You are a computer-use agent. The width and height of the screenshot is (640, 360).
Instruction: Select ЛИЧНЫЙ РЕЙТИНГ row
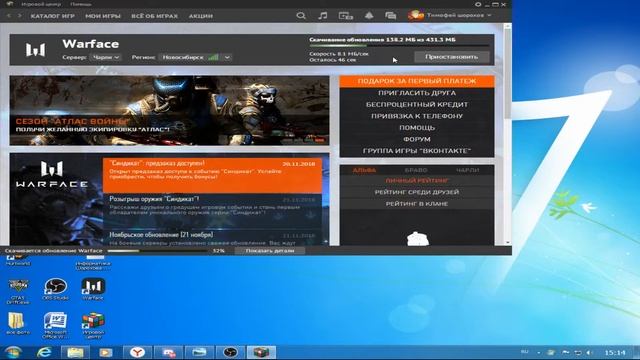pyautogui.click(x=417, y=180)
